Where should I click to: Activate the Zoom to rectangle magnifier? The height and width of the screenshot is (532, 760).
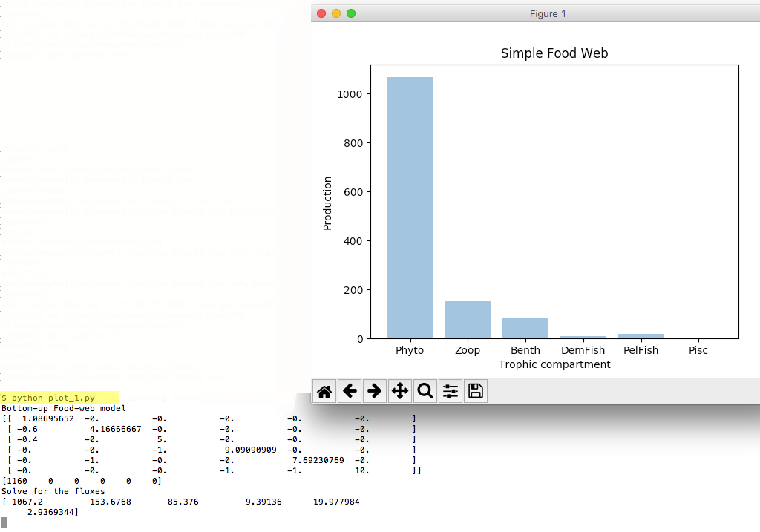[425, 391]
